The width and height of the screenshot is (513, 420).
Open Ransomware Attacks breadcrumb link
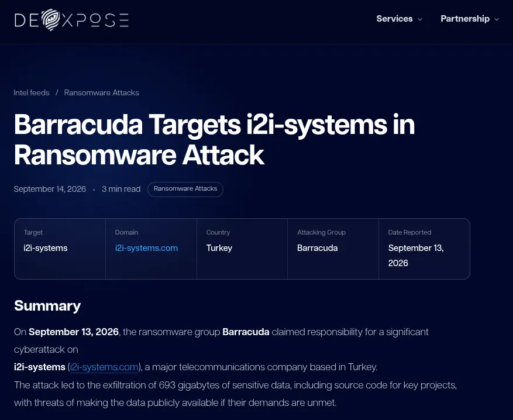(x=101, y=92)
